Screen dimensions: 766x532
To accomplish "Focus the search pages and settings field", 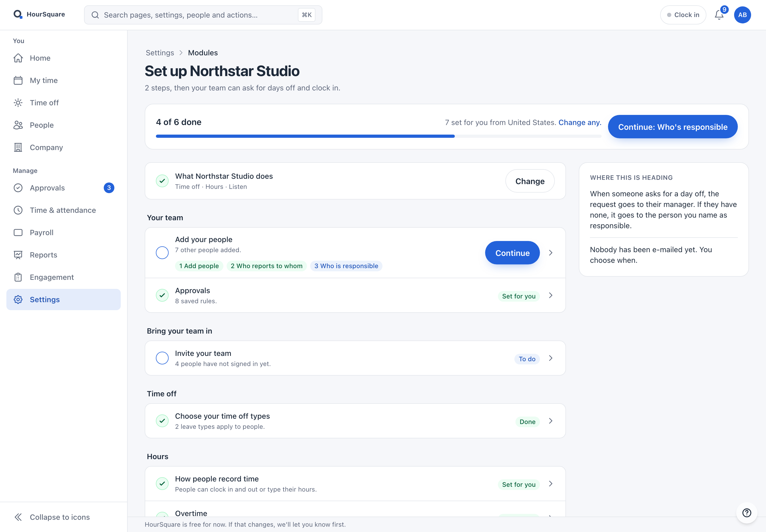I will pos(203,15).
